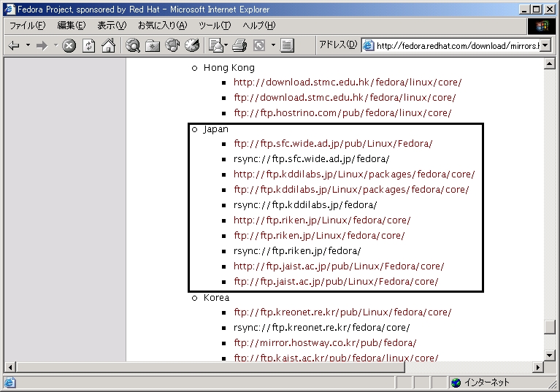560x392 pixels.
Task: Open ftp://ftp.sfc.wide.ad.jp/pub/Linux/Fedora/ link
Action: 333,144
